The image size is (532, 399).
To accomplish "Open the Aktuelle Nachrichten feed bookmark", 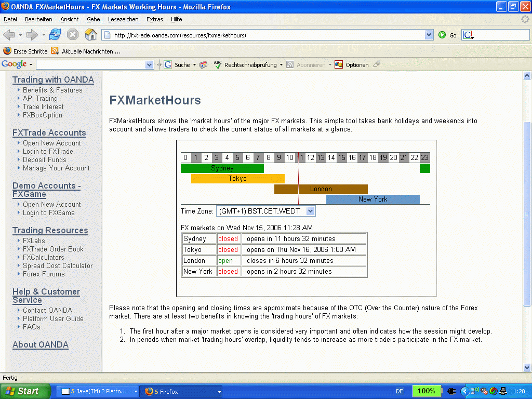I will (86, 51).
